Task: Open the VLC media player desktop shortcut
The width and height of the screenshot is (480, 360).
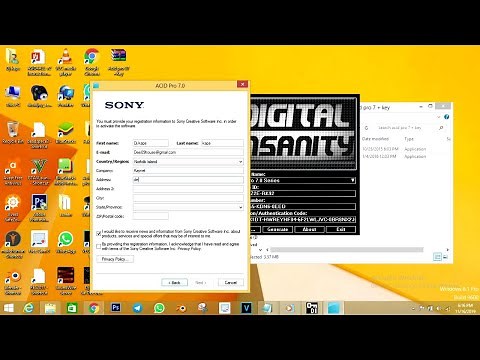Action: coord(66,62)
